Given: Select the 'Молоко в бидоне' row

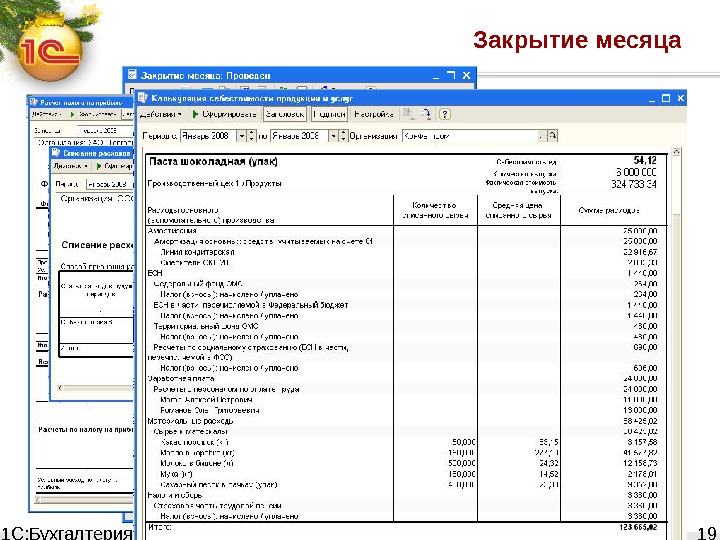Looking at the screenshot, I should coord(406,463).
